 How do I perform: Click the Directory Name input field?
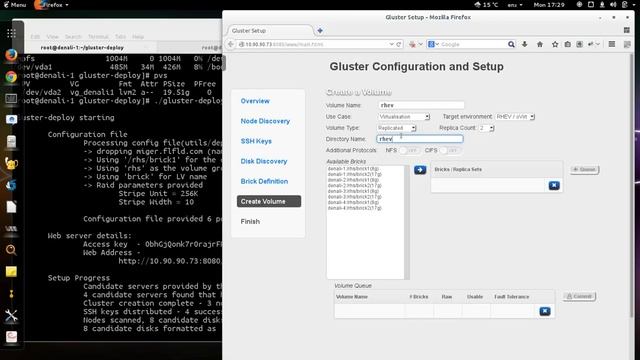pos(420,139)
